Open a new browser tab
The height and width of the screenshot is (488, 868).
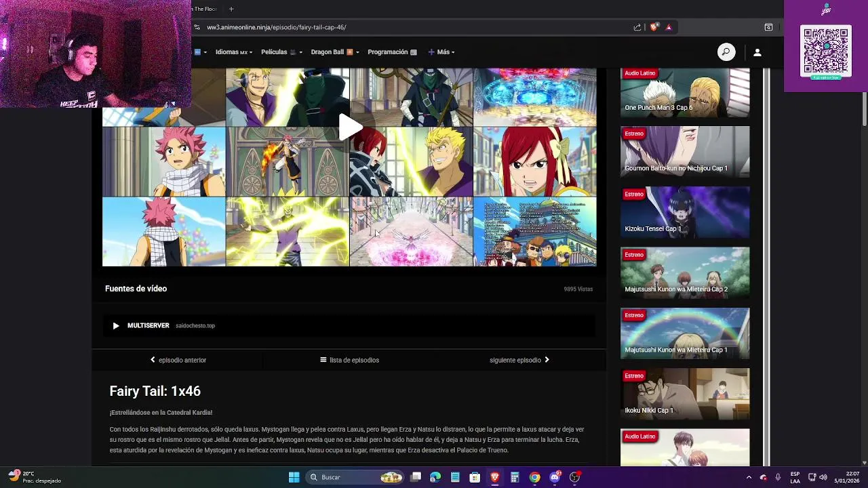pos(231,9)
